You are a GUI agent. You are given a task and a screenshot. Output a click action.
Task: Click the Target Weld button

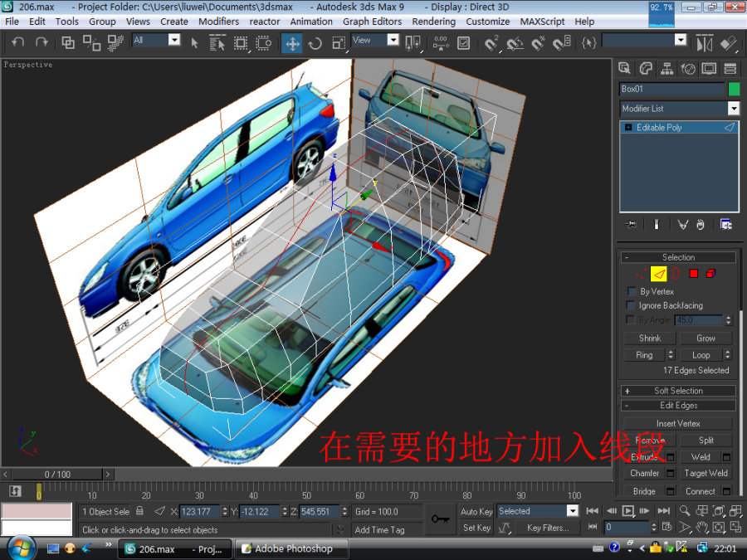(x=705, y=474)
